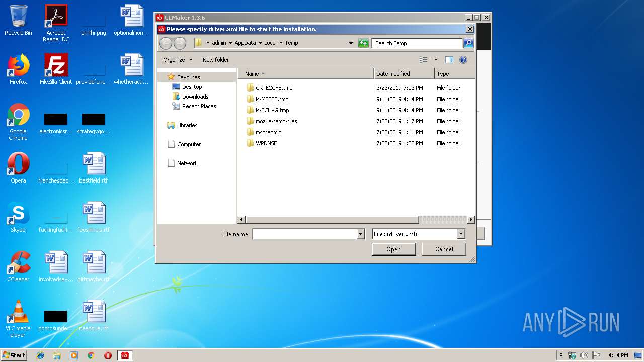Click the Search Temp input box
This screenshot has height=362, width=644.
418,43
